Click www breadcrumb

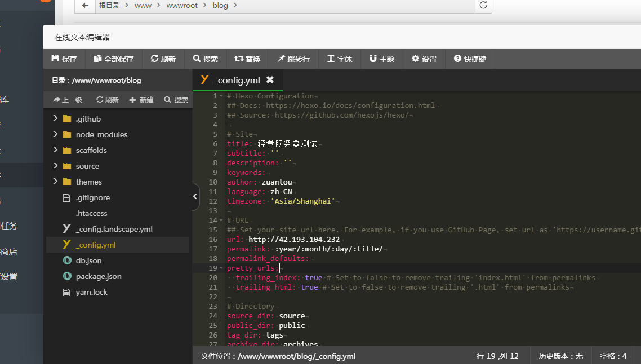[143, 5]
